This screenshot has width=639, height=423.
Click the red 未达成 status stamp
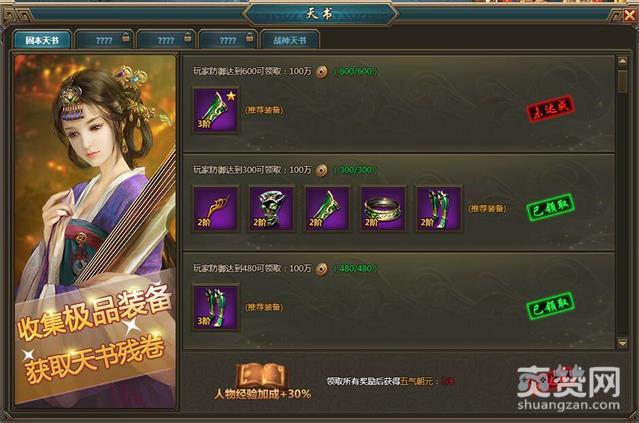coord(551,109)
